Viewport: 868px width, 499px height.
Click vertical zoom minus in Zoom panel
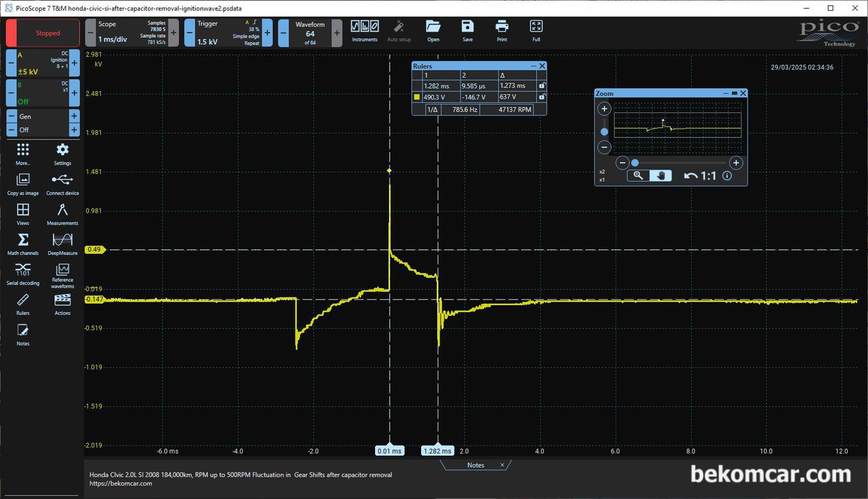point(604,147)
